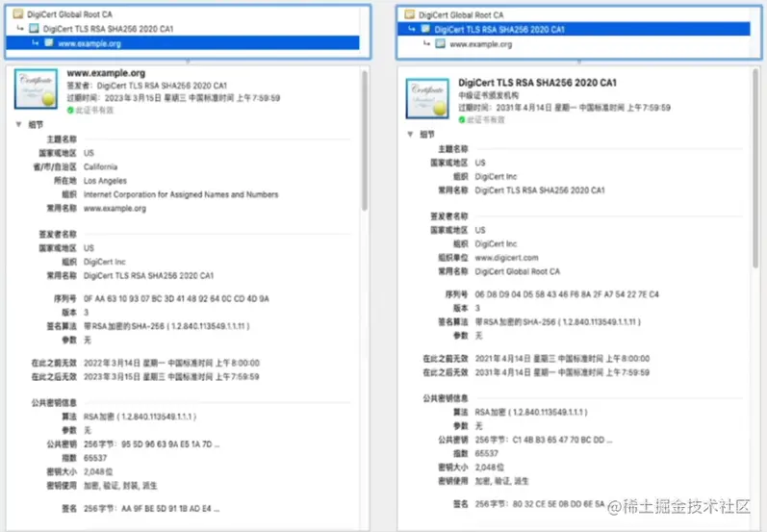
Task: Click serial number 06 D8 D9 04 D5 58
Action: tap(567, 294)
